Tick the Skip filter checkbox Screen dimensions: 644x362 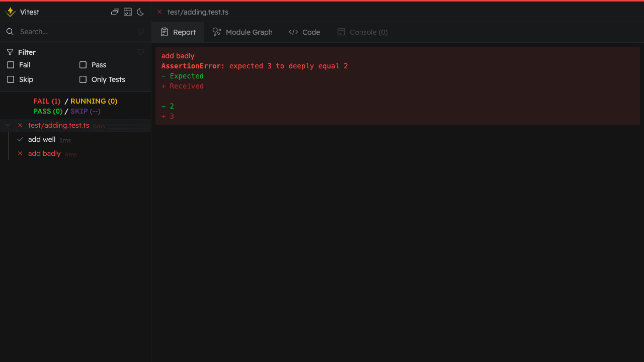coord(11,79)
